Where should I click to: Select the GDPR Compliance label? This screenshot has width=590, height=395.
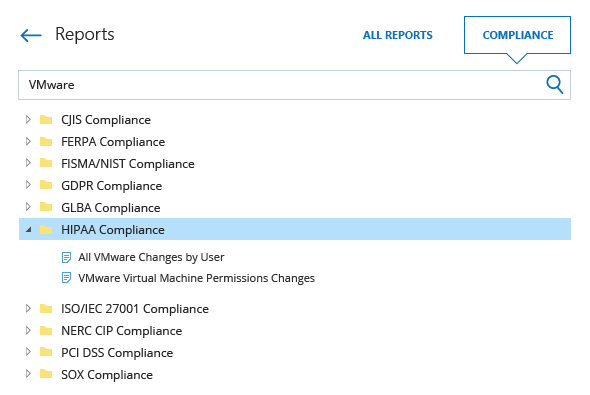[112, 185]
